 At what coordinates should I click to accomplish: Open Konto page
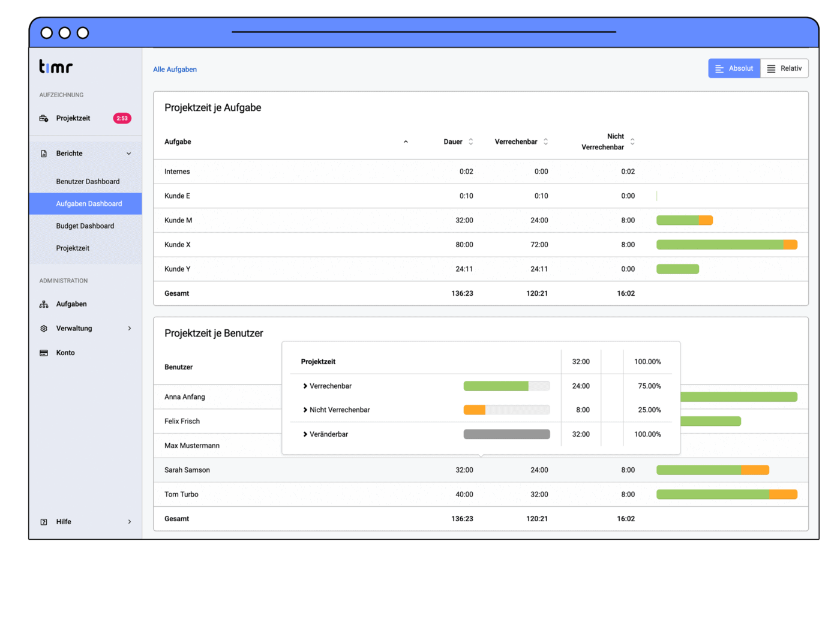point(65,353)
